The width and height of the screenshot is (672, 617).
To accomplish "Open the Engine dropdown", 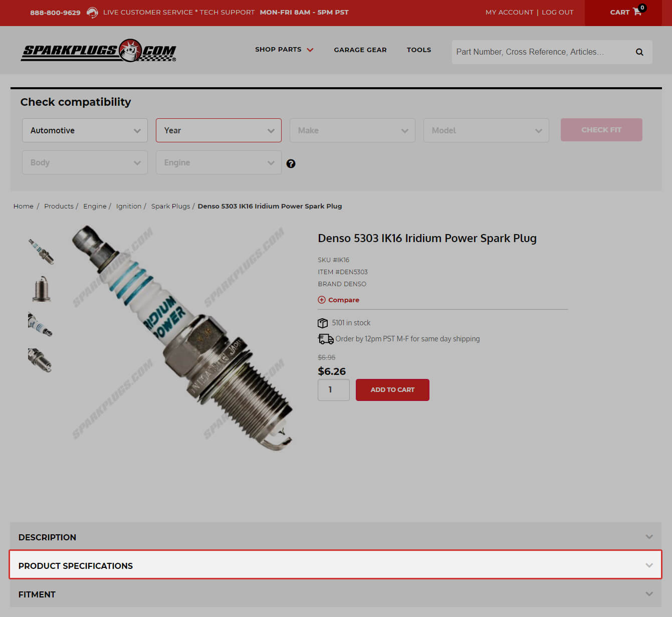I will click(218, 162).
